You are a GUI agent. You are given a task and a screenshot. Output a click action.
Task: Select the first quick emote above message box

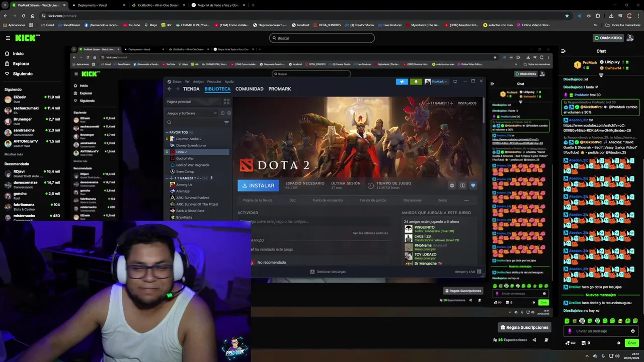click(x=567, y=321)
